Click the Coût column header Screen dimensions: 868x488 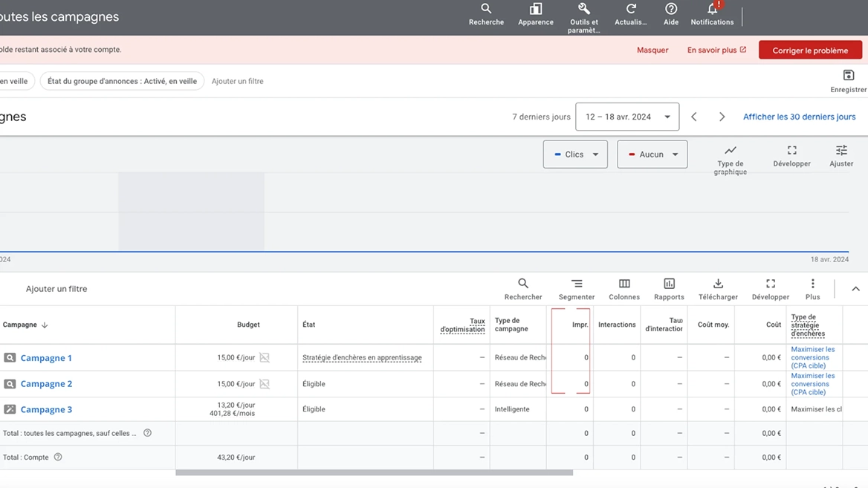pos(774,325)
